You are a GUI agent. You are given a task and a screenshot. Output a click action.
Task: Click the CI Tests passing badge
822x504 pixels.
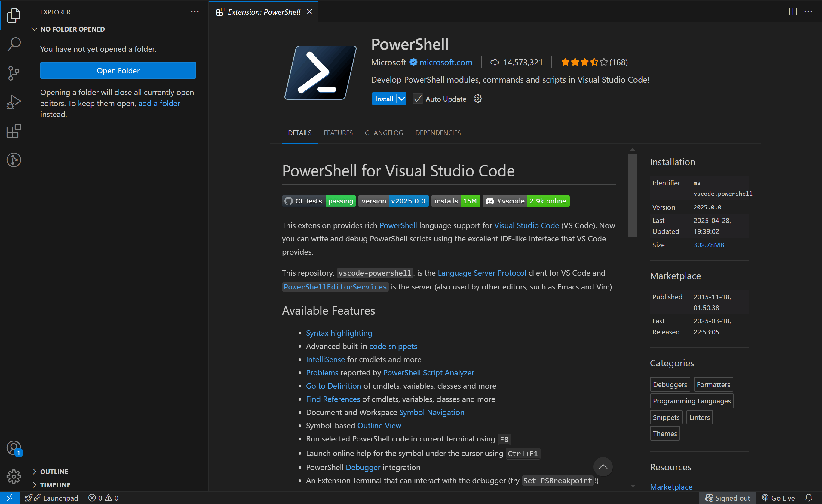pyautogui.click(x=319, y=201)
